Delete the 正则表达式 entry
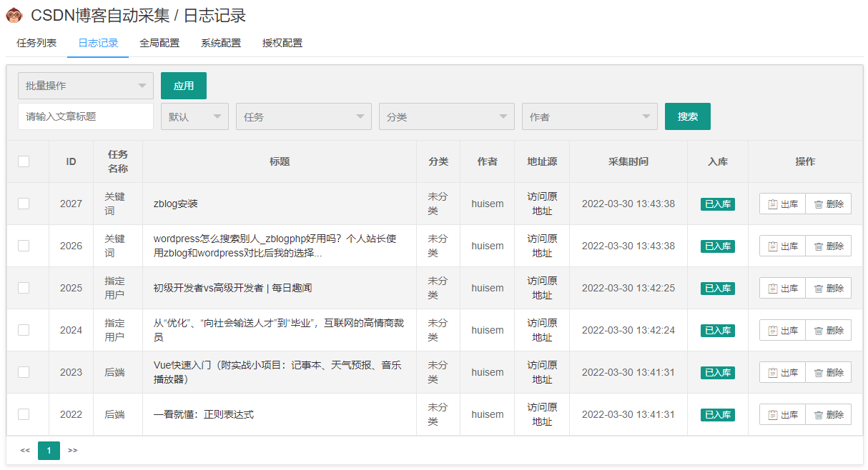Viewport: 868px width, 470px height. click(829, 414)
